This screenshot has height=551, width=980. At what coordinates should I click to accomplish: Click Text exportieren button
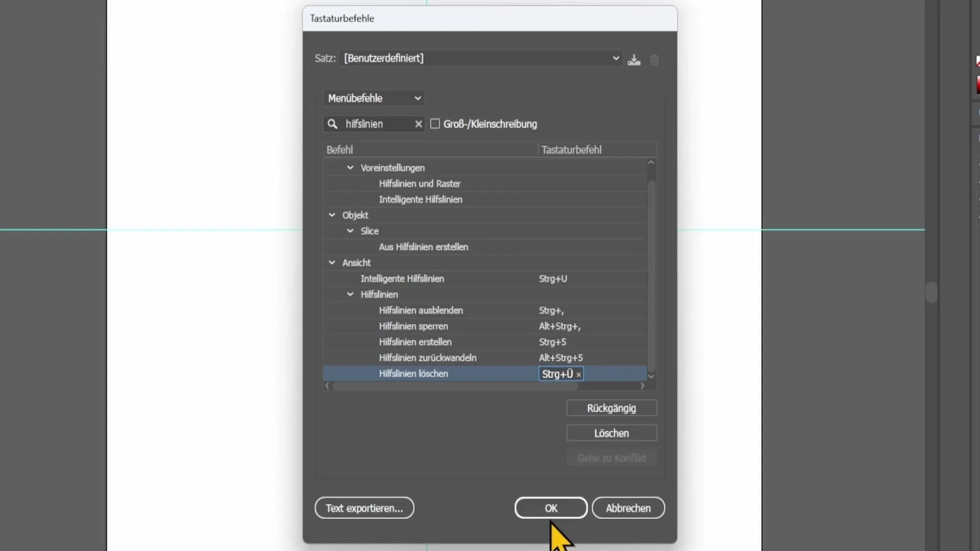pyautogui.click(x=364, y=508)
